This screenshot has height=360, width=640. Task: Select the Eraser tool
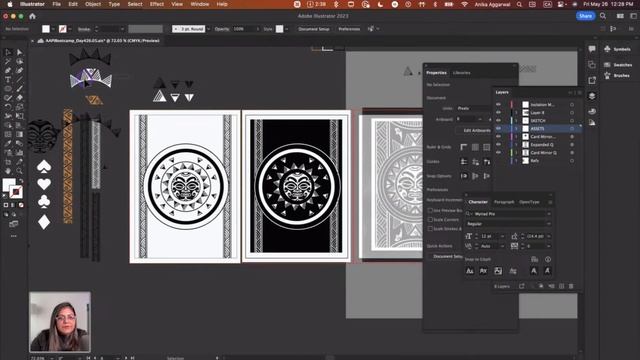[x=19, y=98]
